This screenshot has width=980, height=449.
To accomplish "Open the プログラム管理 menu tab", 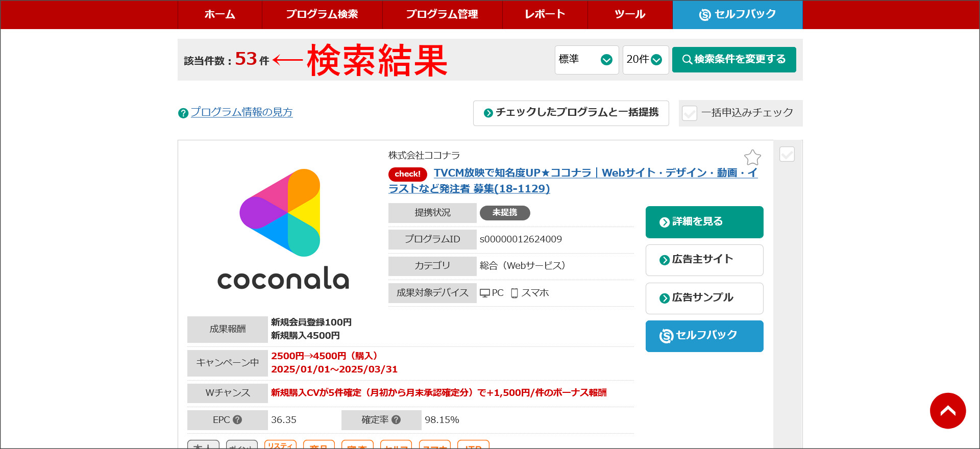I will click(443, 14).
